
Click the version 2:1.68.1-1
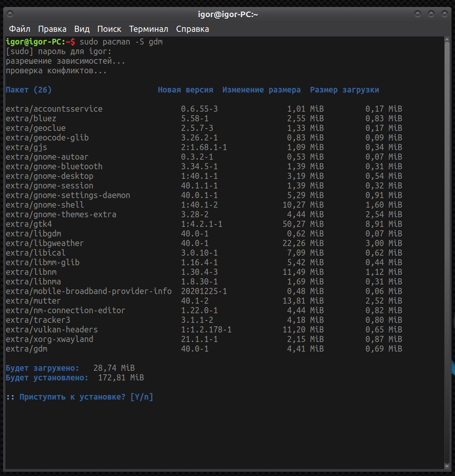pyautogui.click(x=204, y=147)
